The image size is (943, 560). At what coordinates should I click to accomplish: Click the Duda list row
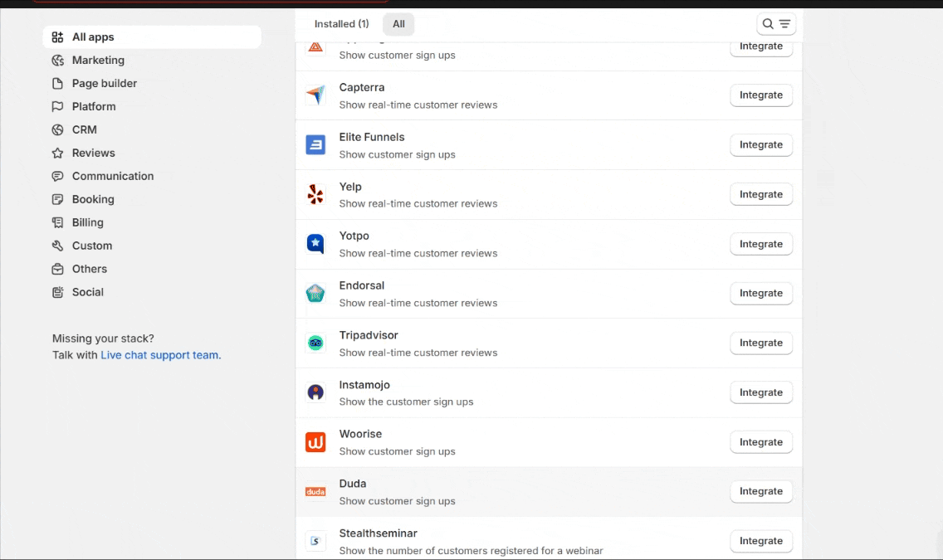coord(531,492)
